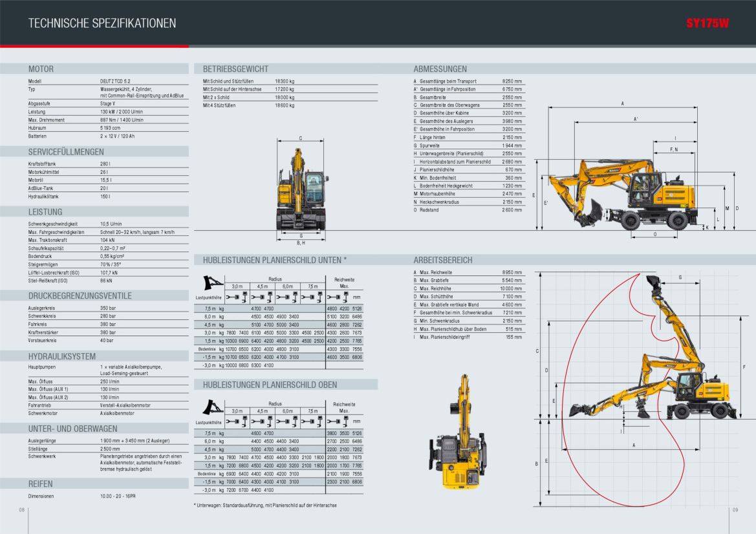Screen dimensions: 756x534
Task: Click the HUBLEISTUNGEN PLANIERSCHILD UNTEN heading
Action: tap(275, 261)
